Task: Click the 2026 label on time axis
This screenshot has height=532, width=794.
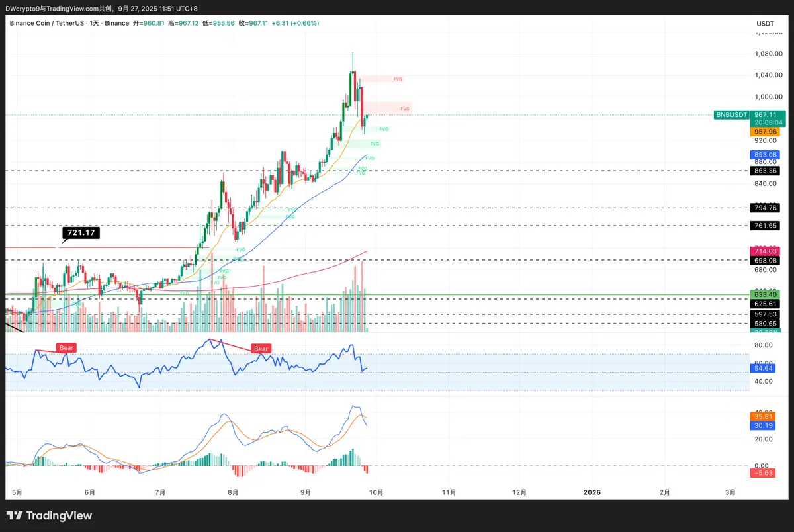Action: [x=592, y=492]
